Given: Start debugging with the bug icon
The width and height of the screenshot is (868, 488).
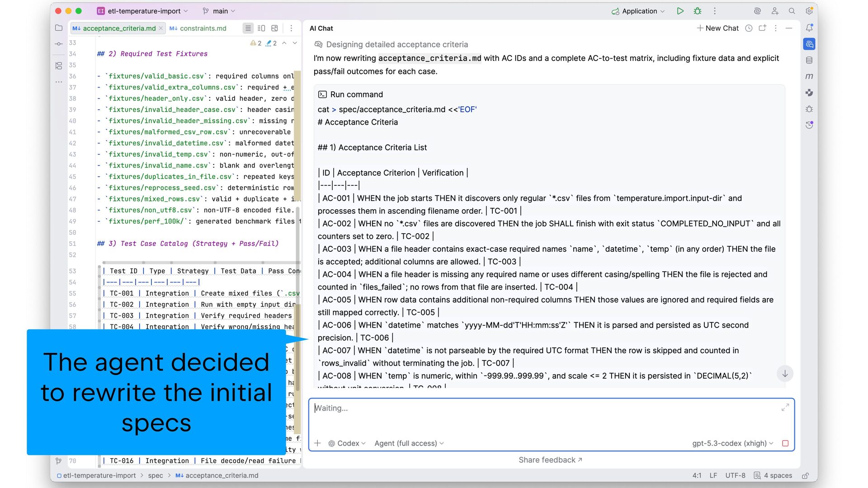Looking at the screenshot, I should (x=698, y=11).
